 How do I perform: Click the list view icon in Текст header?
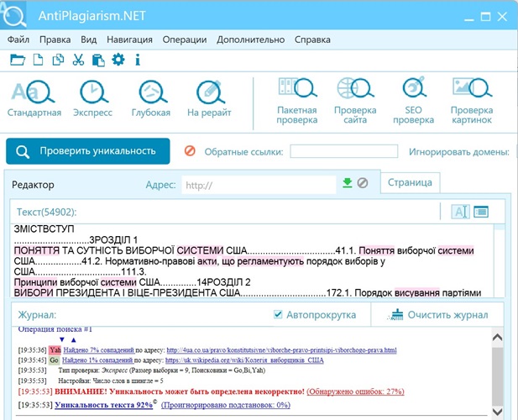(481, 212)
